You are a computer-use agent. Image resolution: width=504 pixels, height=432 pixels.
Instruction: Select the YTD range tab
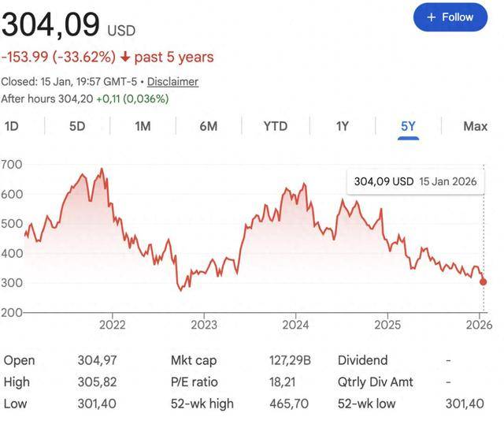[275, 126]
